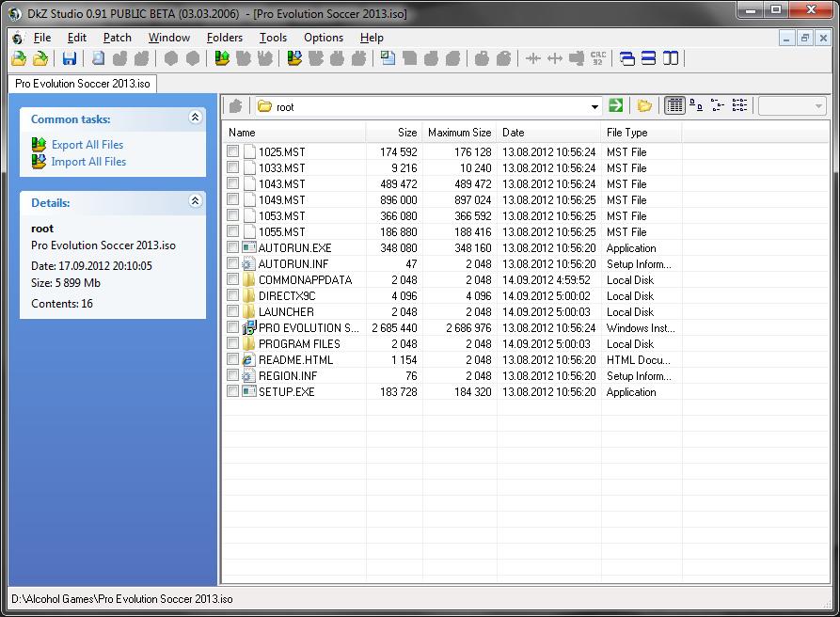Sort by the Size column header
This screenshot has height=617, width=840.
click(394, 133)
